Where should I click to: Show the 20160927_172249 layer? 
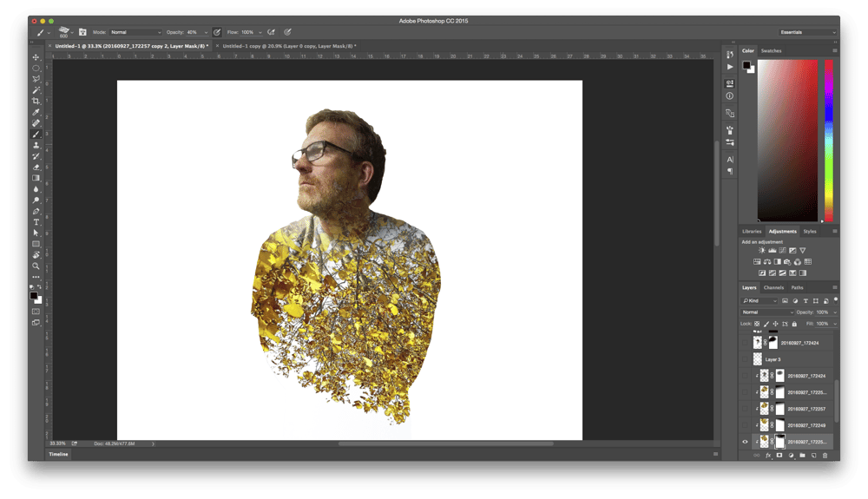pos(745,425)
